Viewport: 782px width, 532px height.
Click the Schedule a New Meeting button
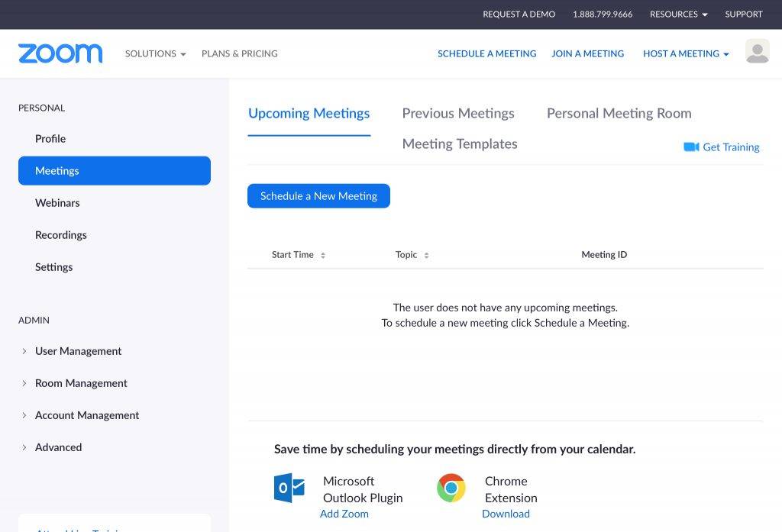[318, 196]
